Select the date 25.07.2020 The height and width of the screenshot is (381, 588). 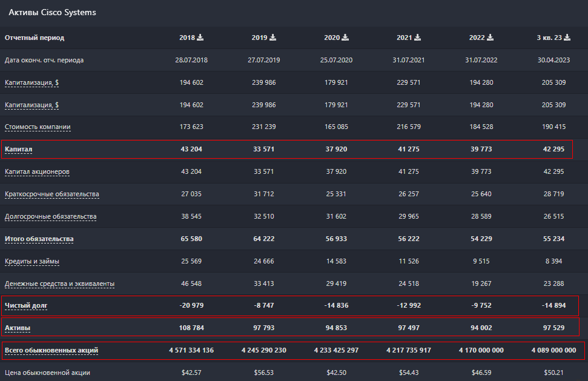tap(336, 60)
